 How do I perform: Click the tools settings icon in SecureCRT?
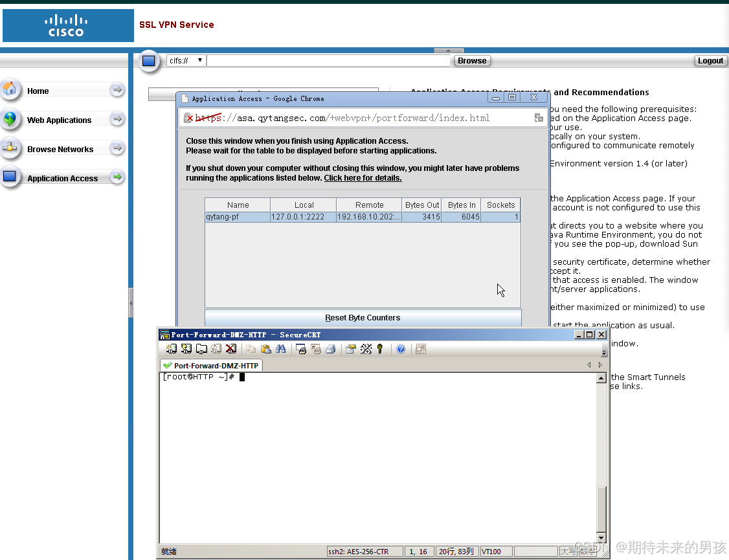[366, 349]
